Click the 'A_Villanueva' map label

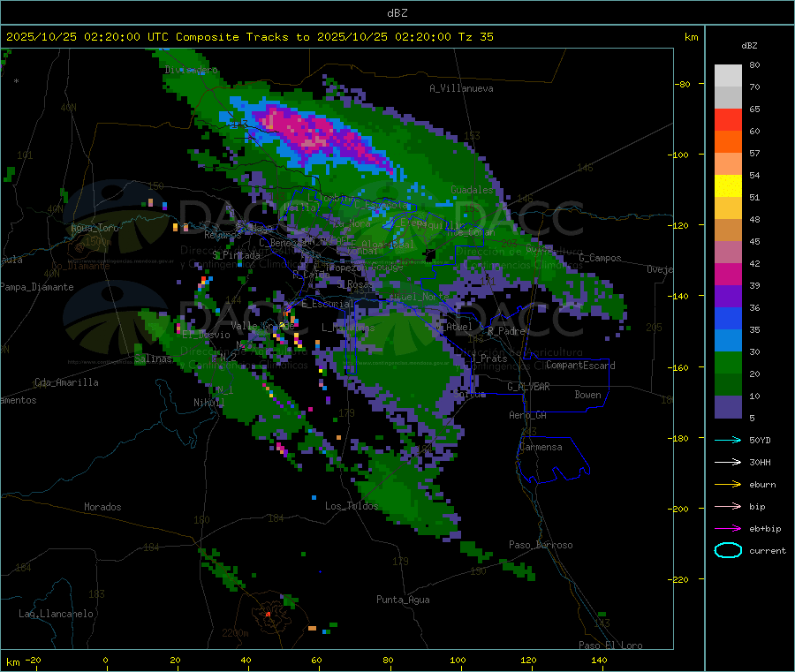461,88
